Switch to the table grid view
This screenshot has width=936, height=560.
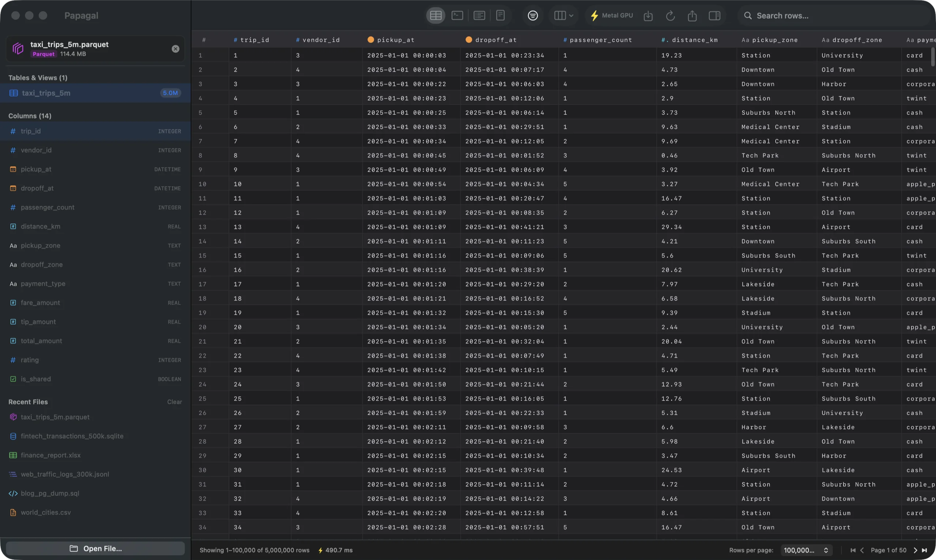tap(435, 15)
